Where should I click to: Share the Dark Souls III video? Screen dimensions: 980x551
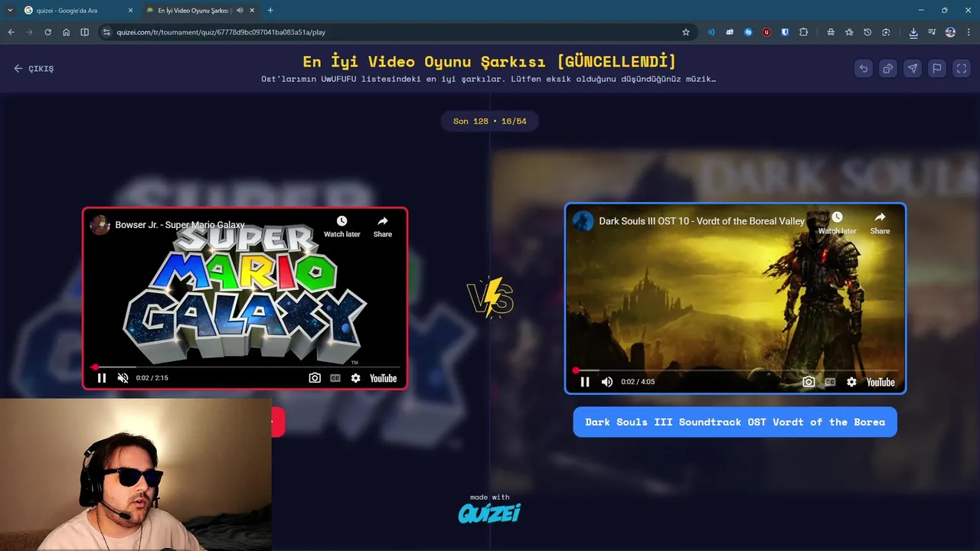[880, 223]
